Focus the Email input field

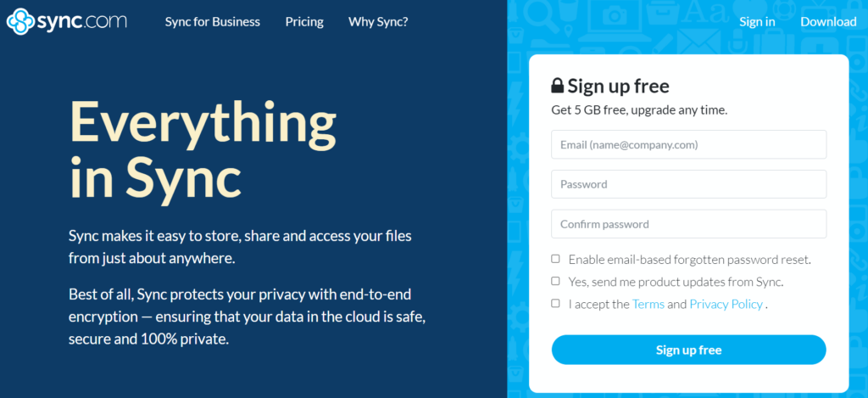[x=688, y=144]
